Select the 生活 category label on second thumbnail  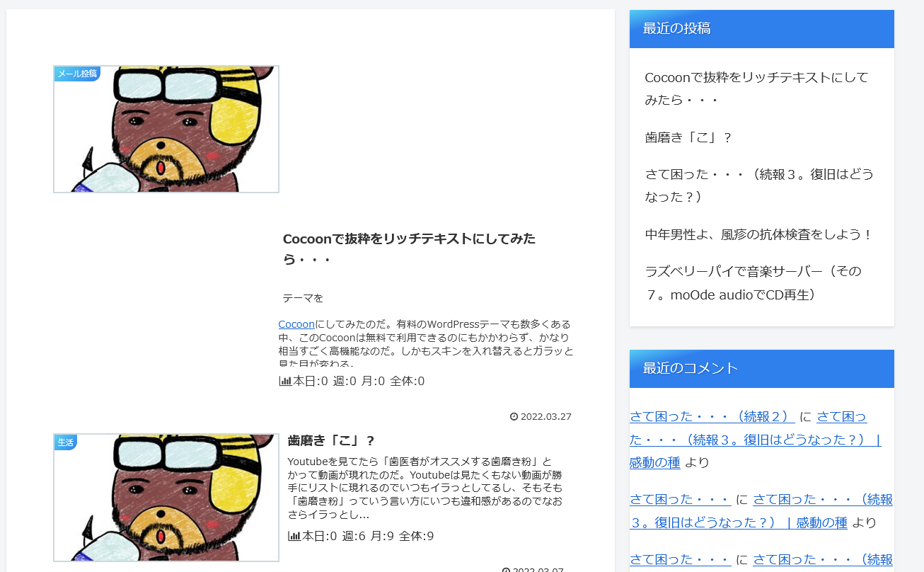tap(65, 442)
